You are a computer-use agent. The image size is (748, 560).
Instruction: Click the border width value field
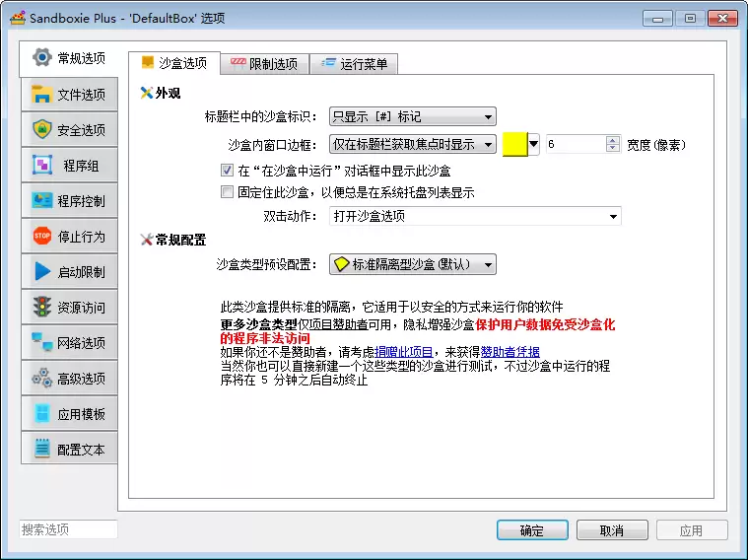577,144
